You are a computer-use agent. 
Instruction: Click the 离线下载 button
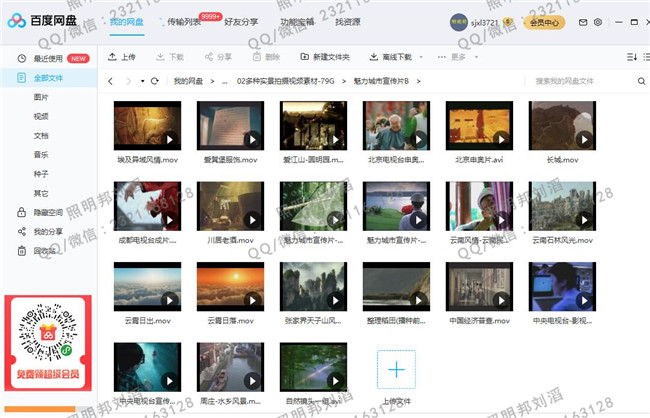[390, 57]
